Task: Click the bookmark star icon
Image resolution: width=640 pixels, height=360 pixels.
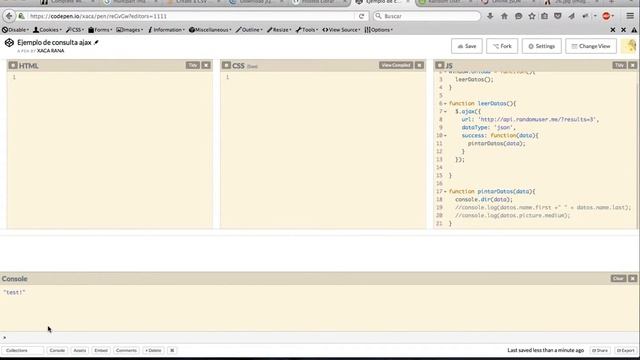Action: [532, 16]
